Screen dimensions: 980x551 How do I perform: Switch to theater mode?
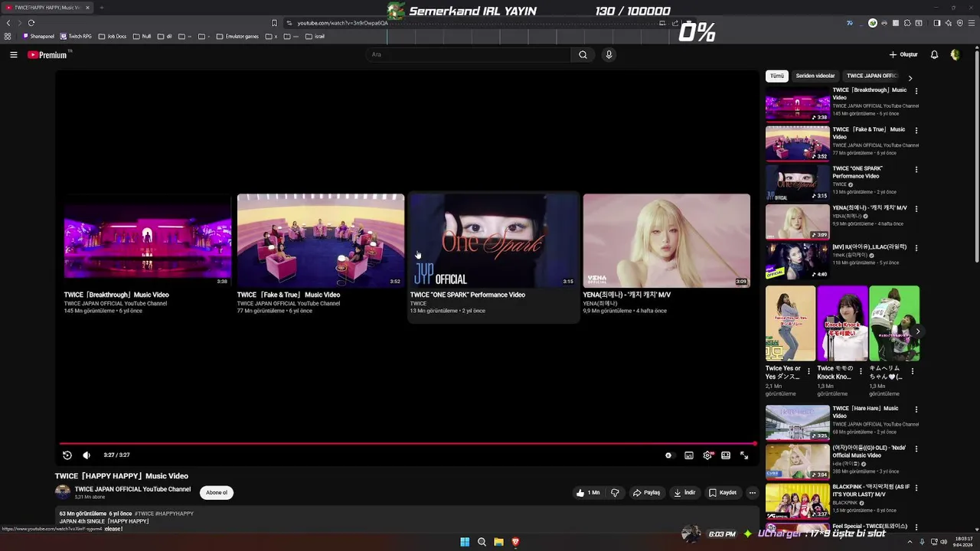726,455
